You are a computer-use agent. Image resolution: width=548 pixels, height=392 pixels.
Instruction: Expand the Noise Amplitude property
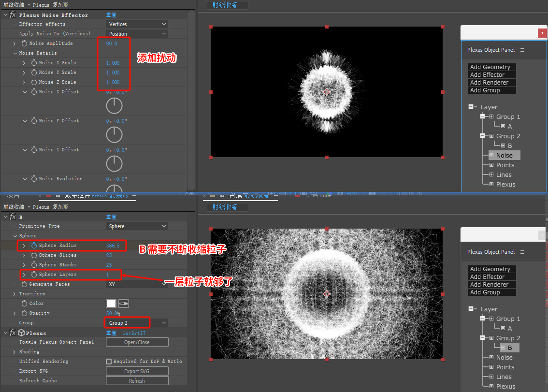pos(14,44)
